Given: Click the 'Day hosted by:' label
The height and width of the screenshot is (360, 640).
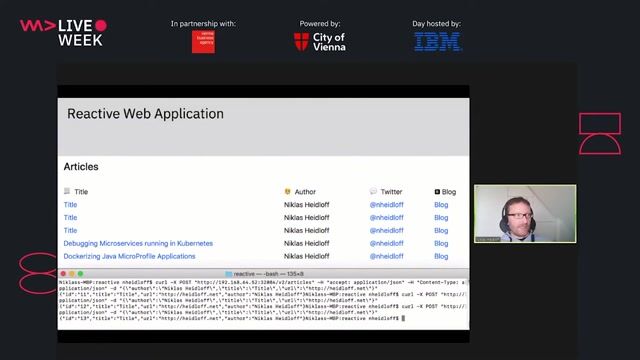Looking at the screenshot, I should coord(436,24).
